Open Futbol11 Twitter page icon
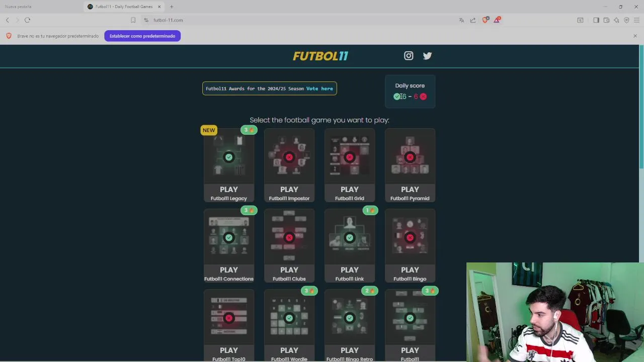The height and width of the screenshot is (362, 644). pyautogui.click(x=427, y=56)
